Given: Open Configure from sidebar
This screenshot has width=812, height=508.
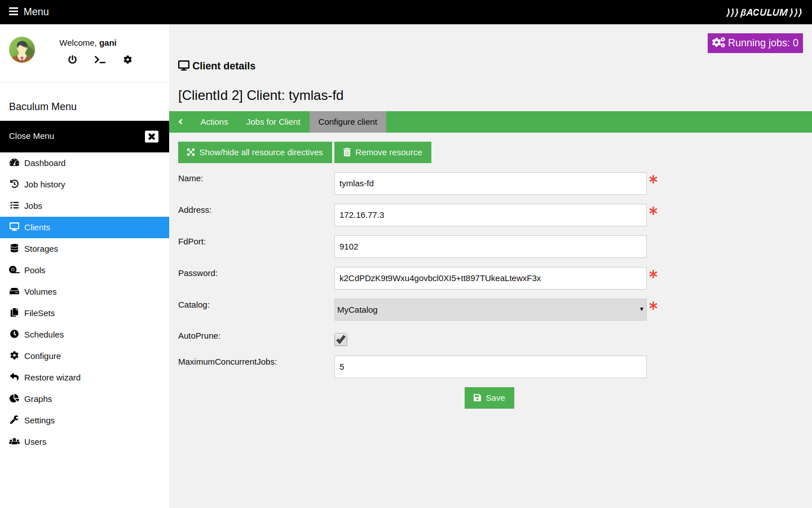Looking at the screenshot, I should tap(85, 356).
